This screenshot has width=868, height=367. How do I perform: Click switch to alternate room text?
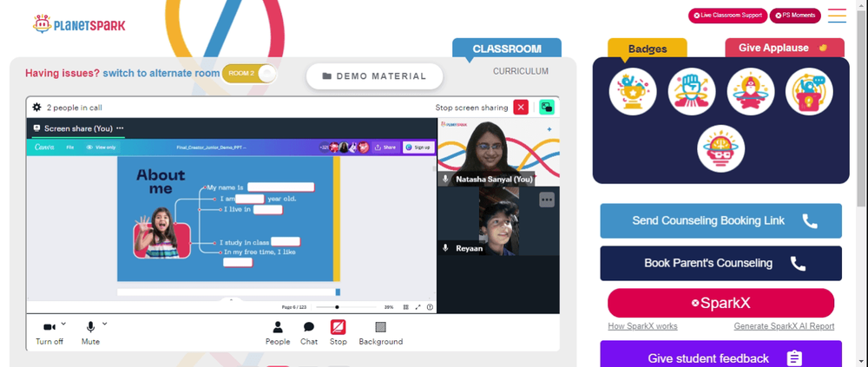161,73
